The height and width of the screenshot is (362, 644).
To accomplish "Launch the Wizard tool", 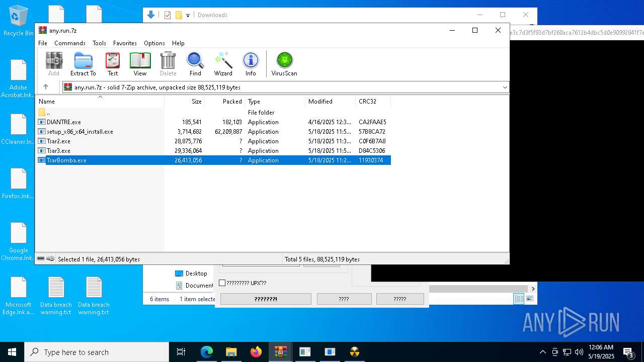I will pyautogui.click(x=223, y=64).
